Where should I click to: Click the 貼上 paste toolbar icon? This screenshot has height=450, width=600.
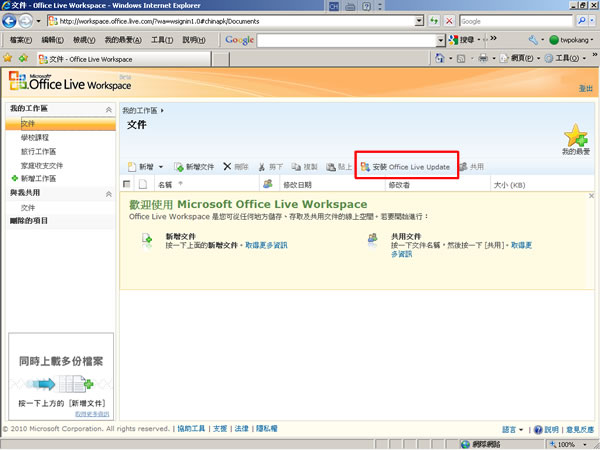(331, 167)
